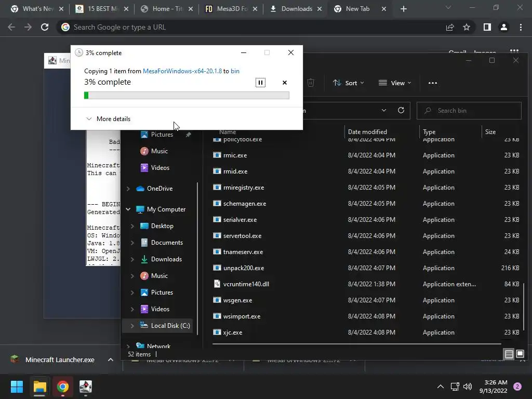This screenshot has height=399, width=532.
Task: Open a new Chrome tab with plus
Action: click(403, 9)
